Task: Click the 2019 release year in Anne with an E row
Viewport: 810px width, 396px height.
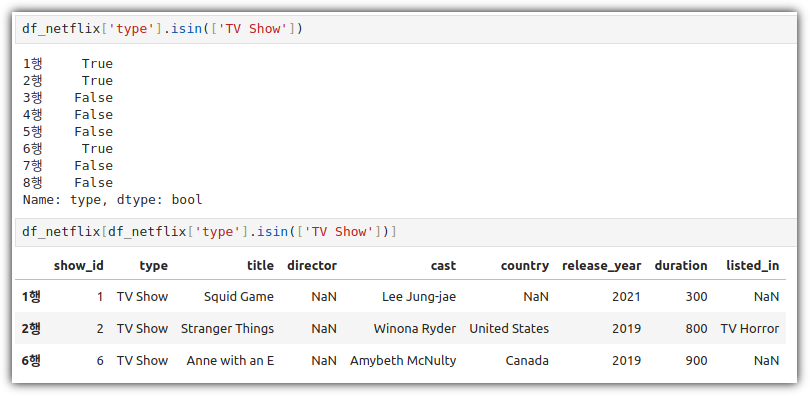Action: click(x=627, y=361)
